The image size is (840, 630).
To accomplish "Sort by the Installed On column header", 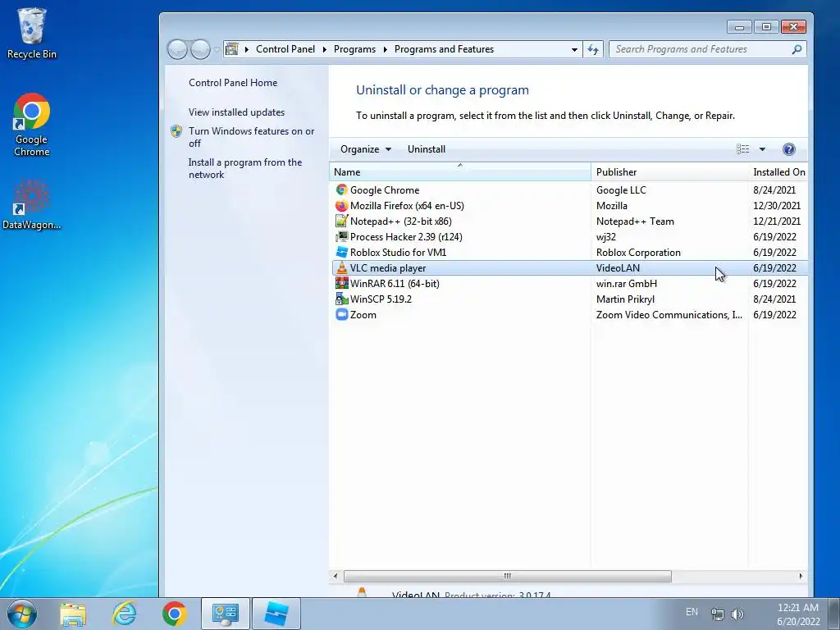I will point(778,172).
